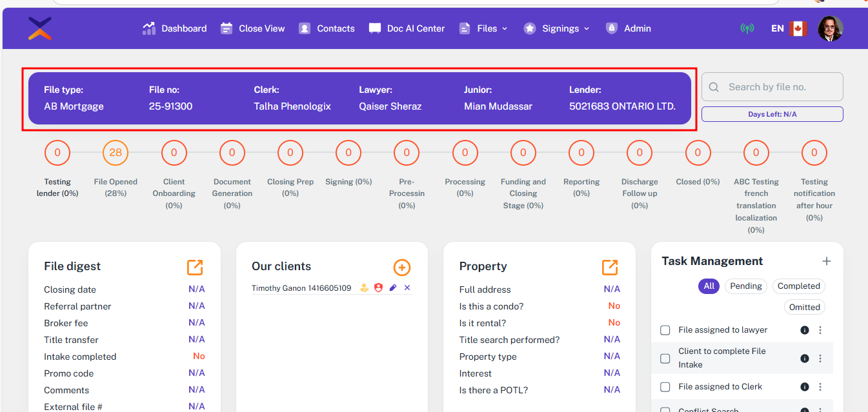Add a new task with plus icon
Viewport: 868px width, 412px height.
tap(827, 261)
